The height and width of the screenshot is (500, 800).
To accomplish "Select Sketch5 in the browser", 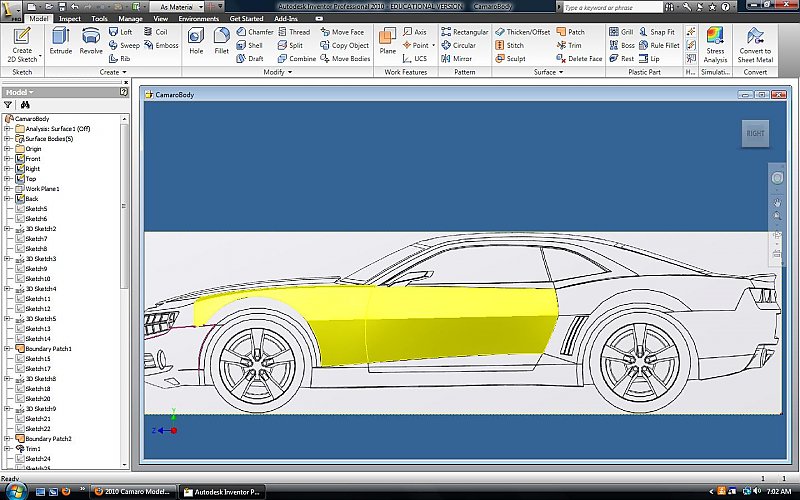I will coord(36,209).
